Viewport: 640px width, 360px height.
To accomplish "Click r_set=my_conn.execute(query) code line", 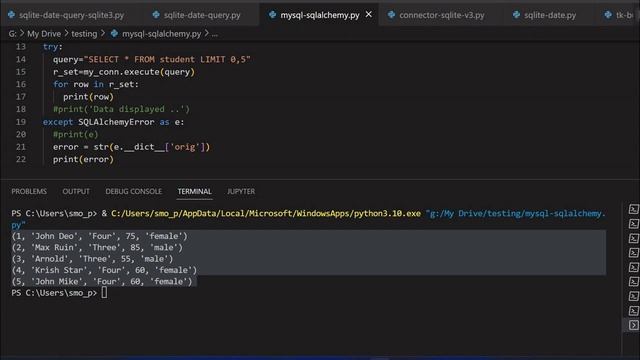I will [x=124, y=72].
